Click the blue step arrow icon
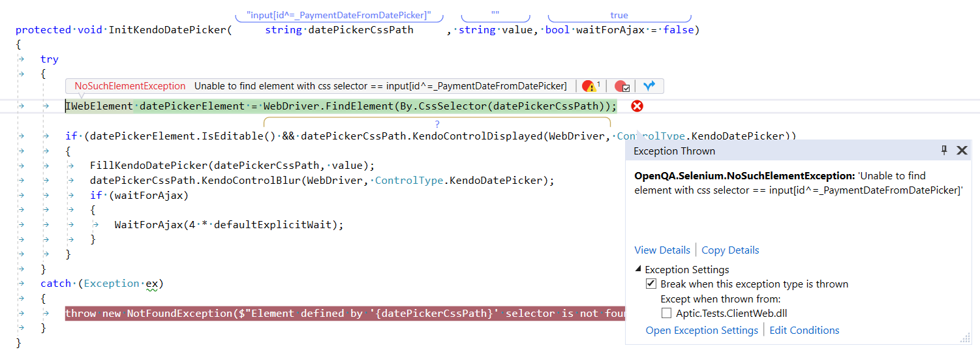The image size is (980, 354). click(649, 86)
